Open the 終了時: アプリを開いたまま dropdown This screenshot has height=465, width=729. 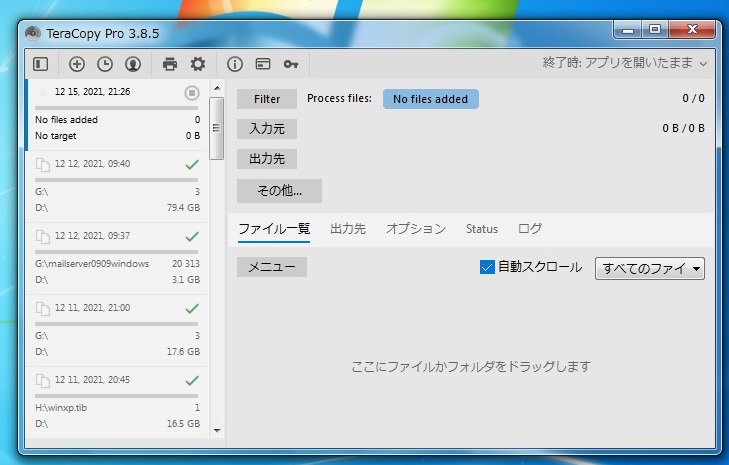(x=624, y=63)
